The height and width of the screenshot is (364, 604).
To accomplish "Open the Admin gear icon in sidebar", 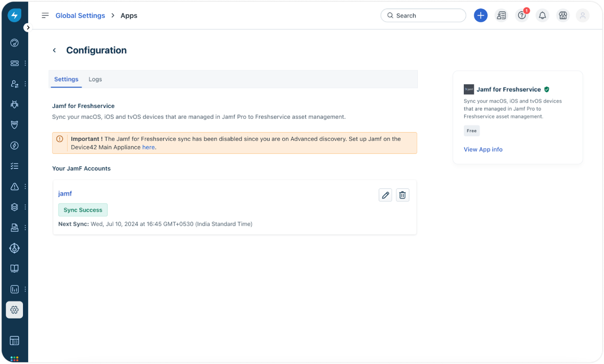I will pyautogui.click(x=14, y=310).
